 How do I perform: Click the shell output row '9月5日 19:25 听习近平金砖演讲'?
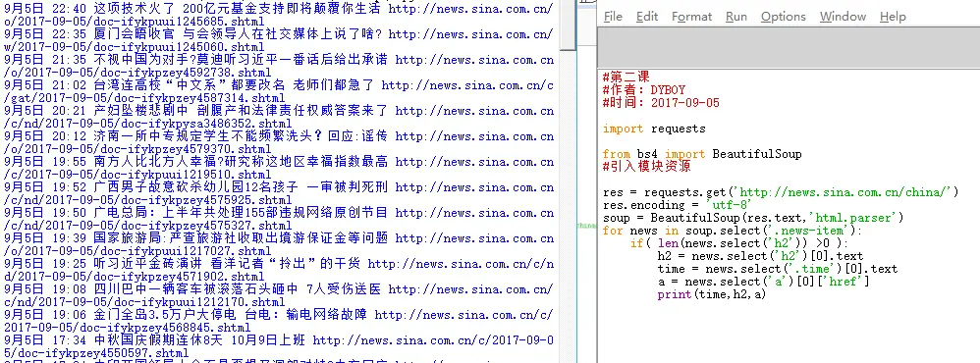pyautogui.click(x=278, y=264)
